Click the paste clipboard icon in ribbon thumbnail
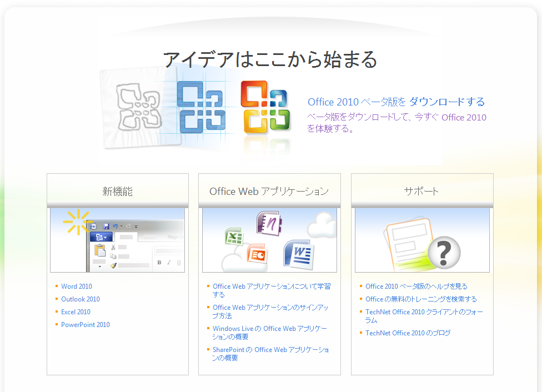The width and height of the screenshot is (542, 392). [100, 250]
